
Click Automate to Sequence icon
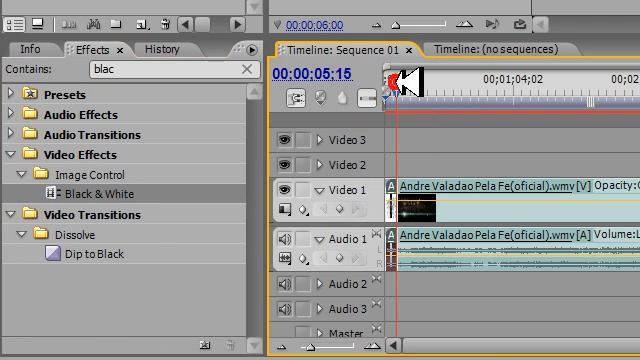pyautogui.click(x=69, y=25)
